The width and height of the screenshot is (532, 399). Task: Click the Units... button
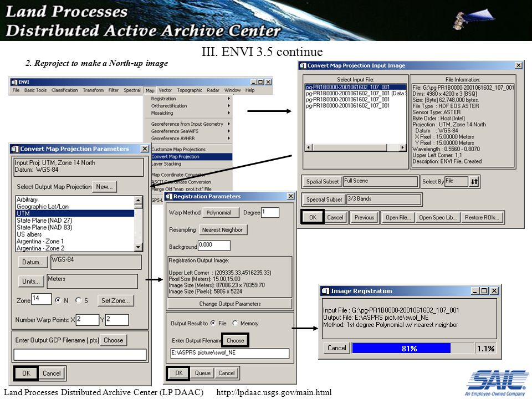coord(31,282)
